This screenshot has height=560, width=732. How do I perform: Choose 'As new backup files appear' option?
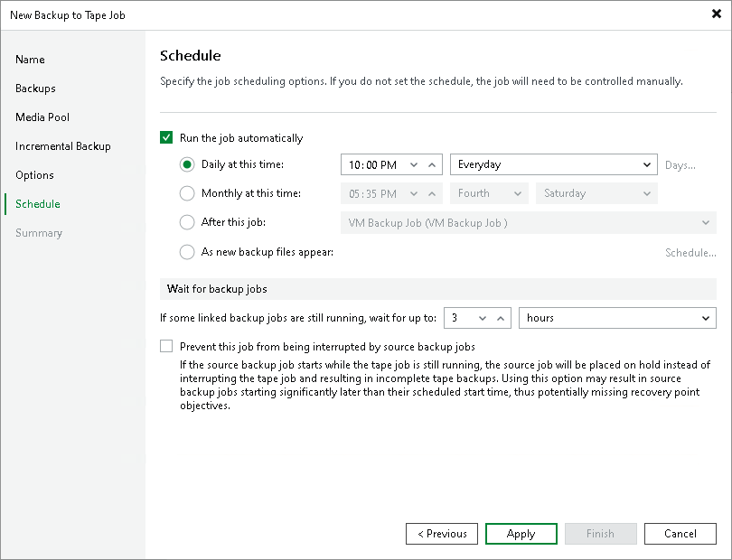tap(187, 252)
